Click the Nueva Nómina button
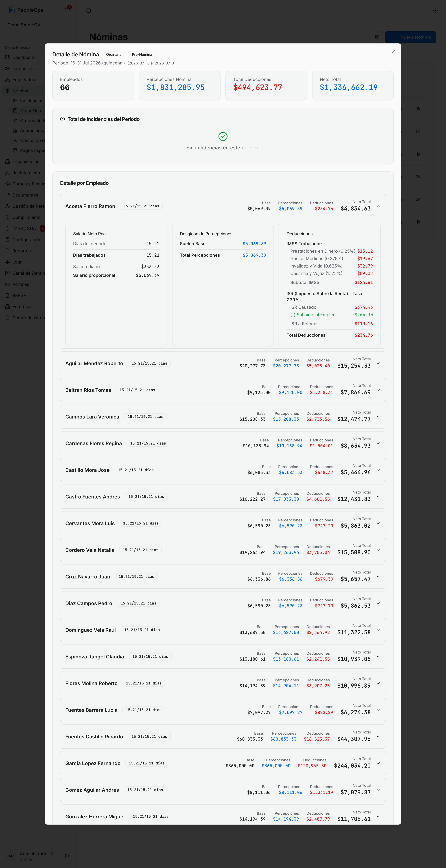This screenshot has width=446, height=868. (x=410, y=37)
